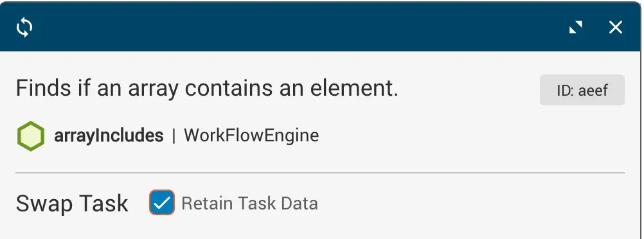The height and width of the screenshot is (239, 644).
Task: Click the task description text
Action: tap(207, 88)
